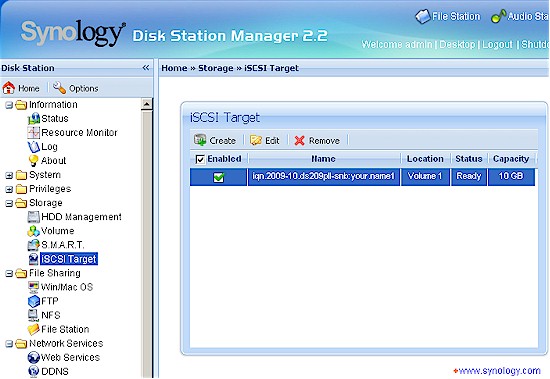Click the Logout link

(x=497, y=45)
